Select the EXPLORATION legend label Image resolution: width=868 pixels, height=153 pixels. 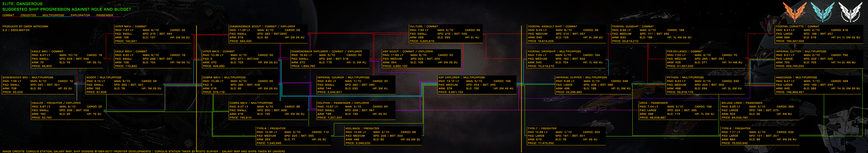[x=80, y=15]
